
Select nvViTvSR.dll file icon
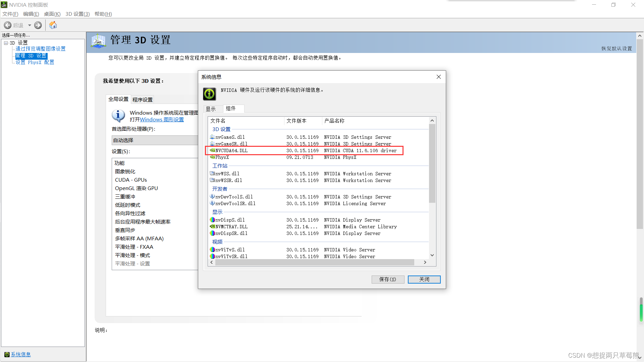click(x=212, y=256)
